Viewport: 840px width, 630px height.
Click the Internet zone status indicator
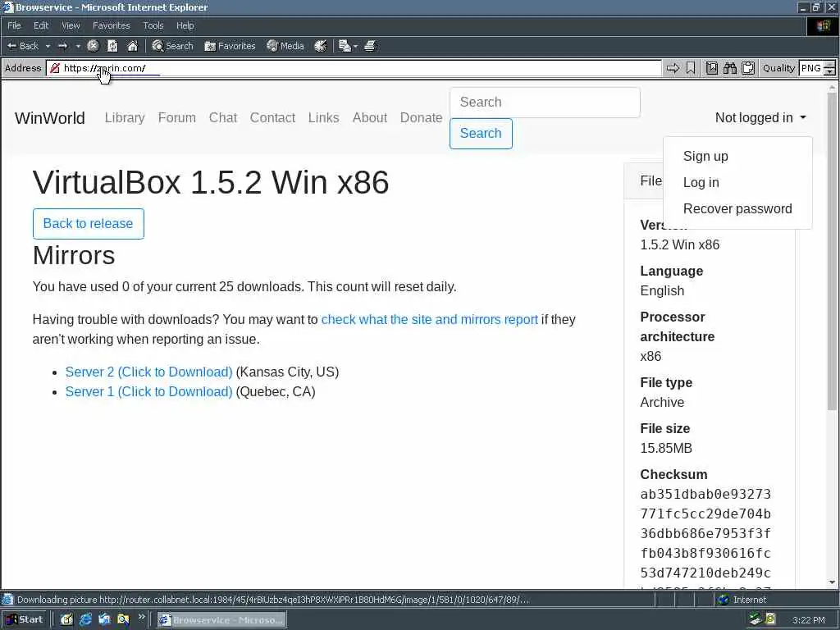pyautogui.click(x=742, y=600)
